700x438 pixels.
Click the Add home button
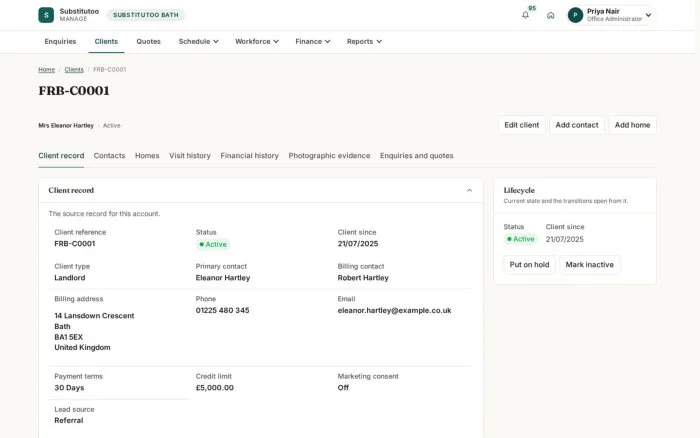632,125
